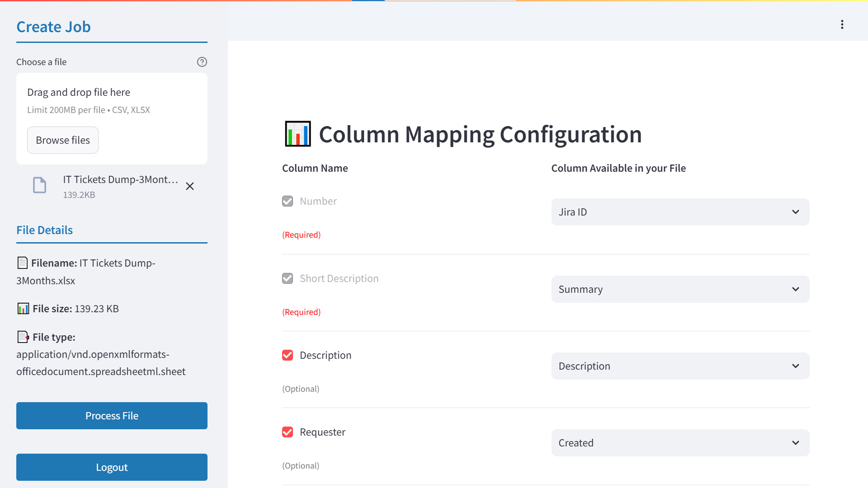868x488 pixels.
Task: Open the Created dropdown for Requester
Action: [680, 443]
